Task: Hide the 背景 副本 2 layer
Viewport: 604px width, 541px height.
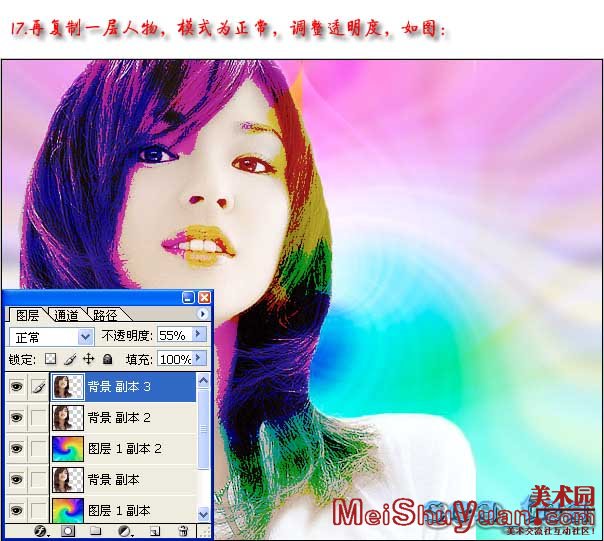Action: pyautogui.click(x=17, y=417)
